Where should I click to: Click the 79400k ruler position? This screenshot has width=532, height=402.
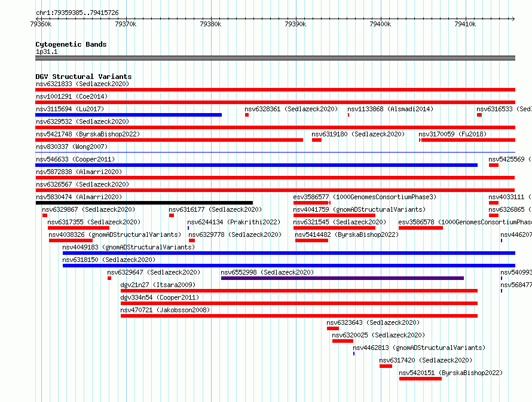(380, 24)
